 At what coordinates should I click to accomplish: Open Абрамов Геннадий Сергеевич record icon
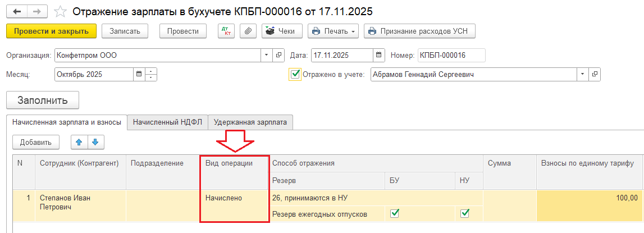pos(594,74)
